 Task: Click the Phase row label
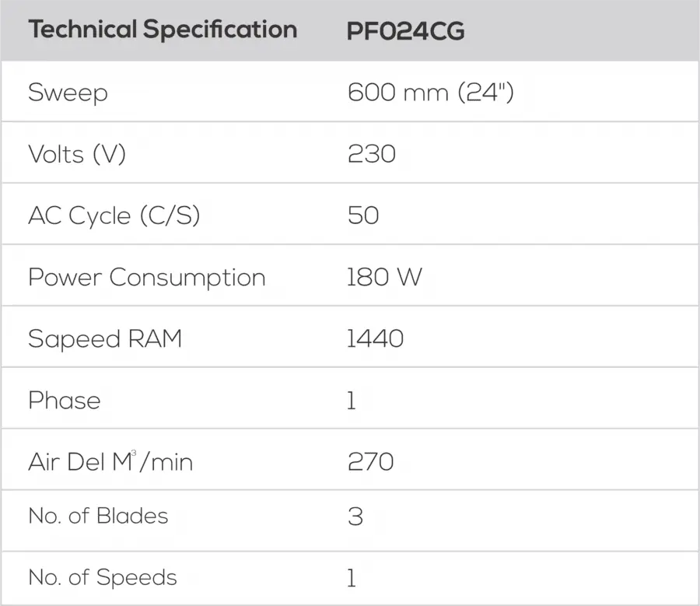coord(65,400)
